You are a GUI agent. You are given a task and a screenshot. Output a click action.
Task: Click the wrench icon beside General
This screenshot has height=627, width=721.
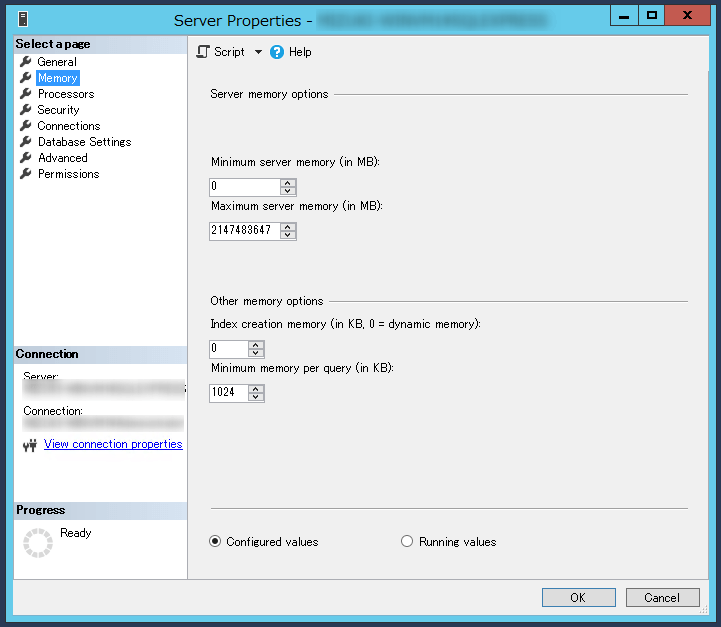[x=26, y=61]
